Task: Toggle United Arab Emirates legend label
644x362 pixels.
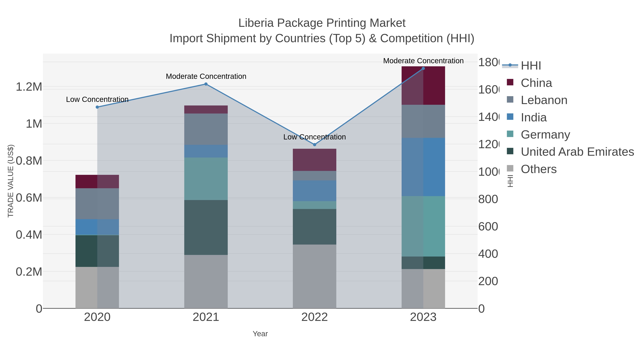Action: coord(577,152)
